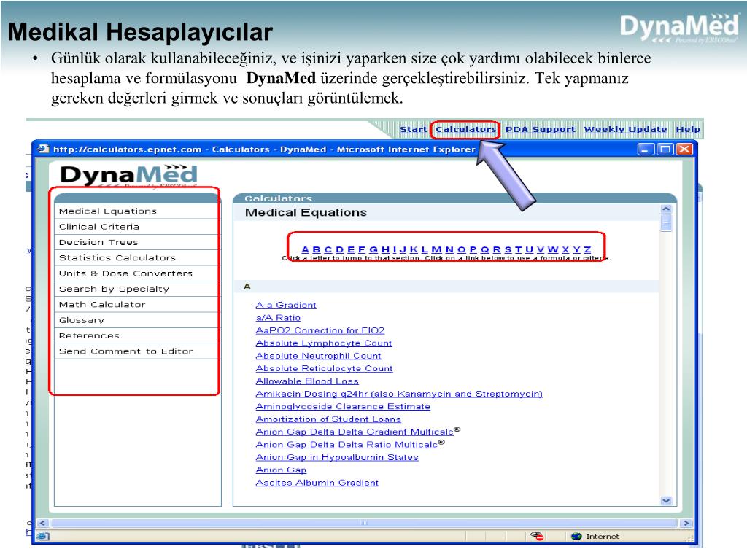Close the Internet Explorer window
The height and width of the screenshot is (560, 747).
[684, 149]
